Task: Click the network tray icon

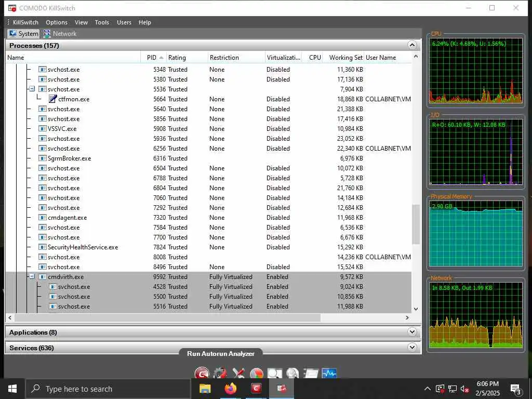Action: pos(453,389)
